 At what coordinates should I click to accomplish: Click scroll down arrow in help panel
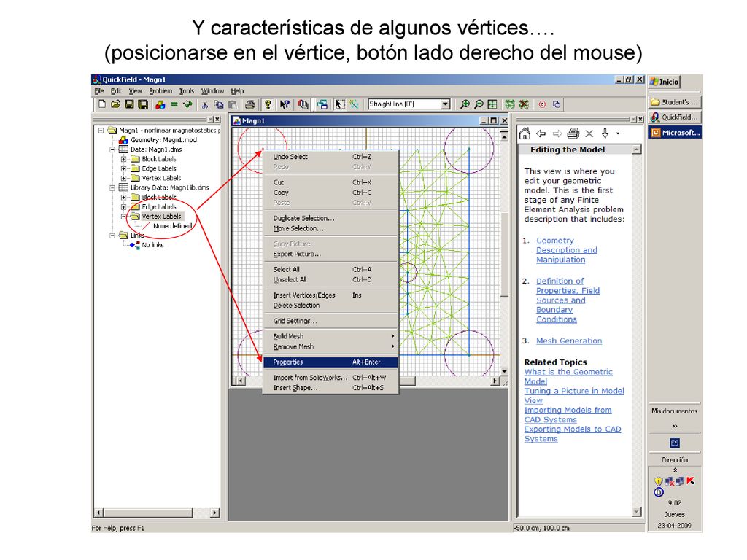[x=636, y=512]
